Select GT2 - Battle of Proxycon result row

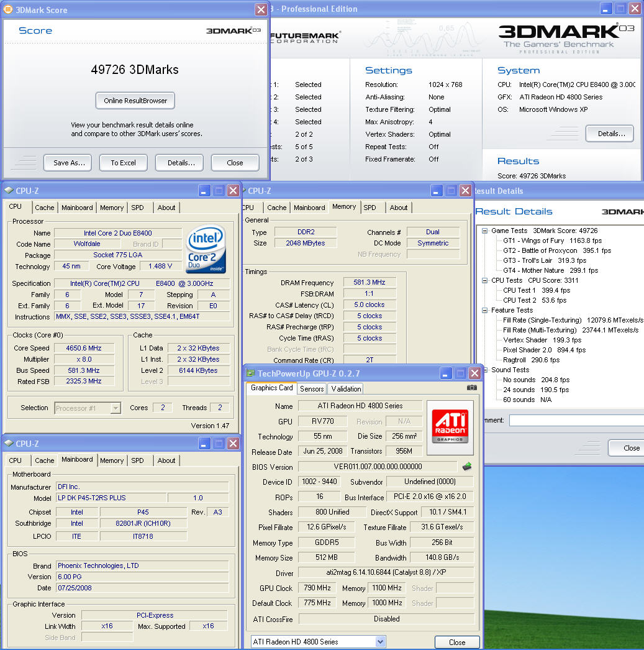tap(557, 251)
